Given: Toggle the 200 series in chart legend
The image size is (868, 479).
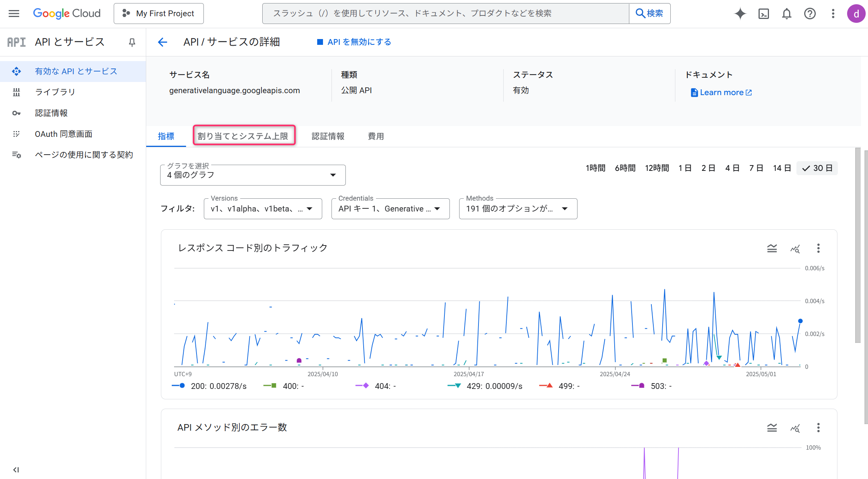Looking at the screenshot, I should tap(209, 386).
